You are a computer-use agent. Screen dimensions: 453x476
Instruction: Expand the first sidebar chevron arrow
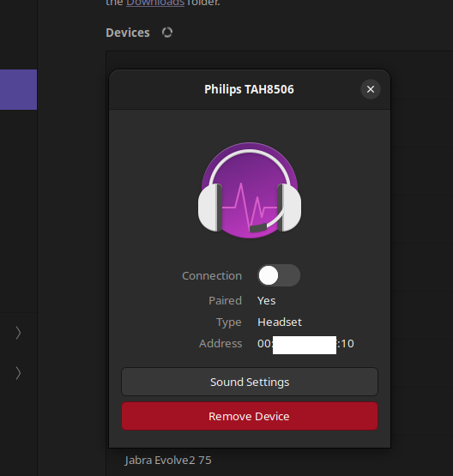[18, 333]
